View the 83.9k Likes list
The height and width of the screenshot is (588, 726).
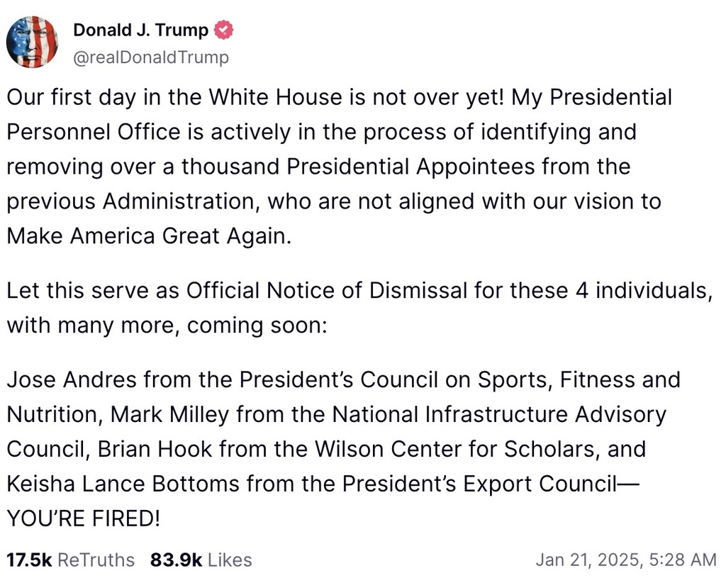click(x=201, y=560)
